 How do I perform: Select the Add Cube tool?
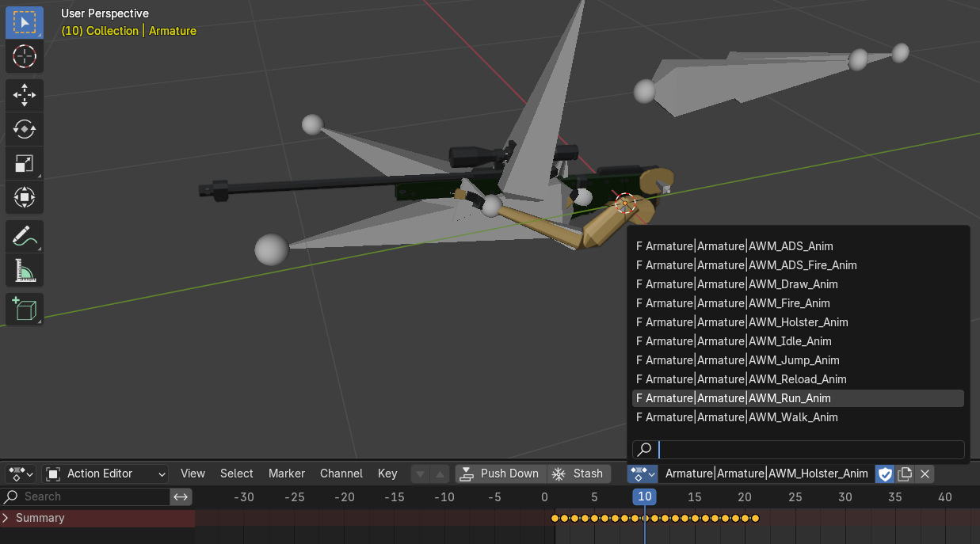25,309
